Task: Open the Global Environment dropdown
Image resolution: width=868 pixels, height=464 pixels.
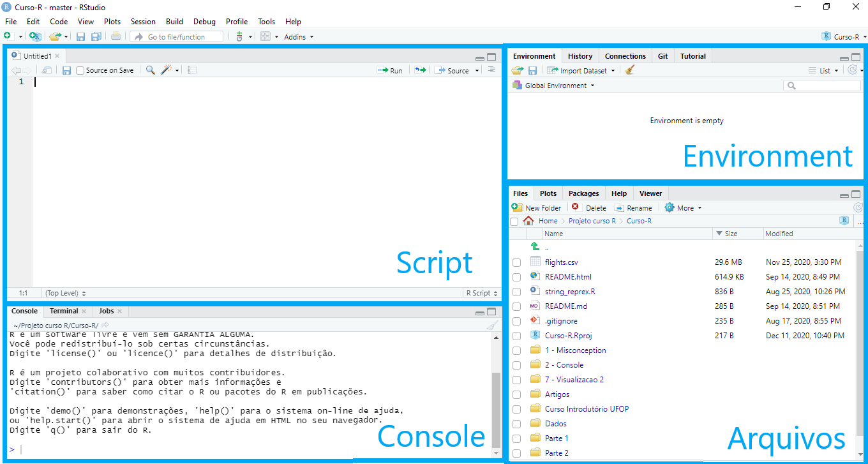Action: pyautogui.click(x=553, y=86)
